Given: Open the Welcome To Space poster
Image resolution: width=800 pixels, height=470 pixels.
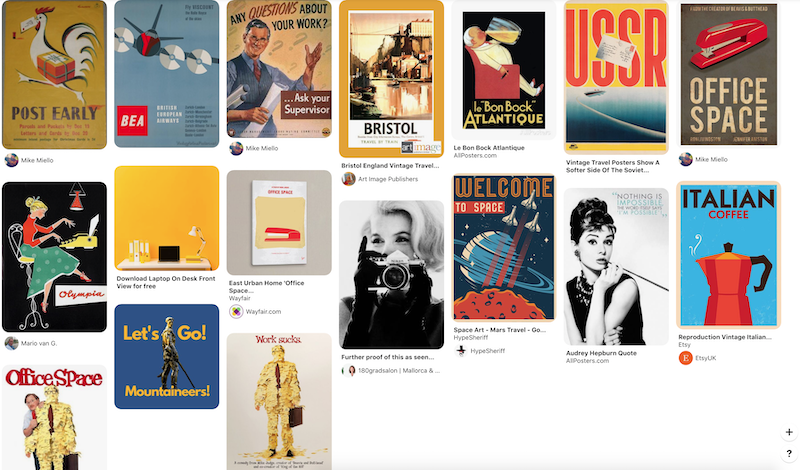Looking at the screenshot, I should click(504, 248).
